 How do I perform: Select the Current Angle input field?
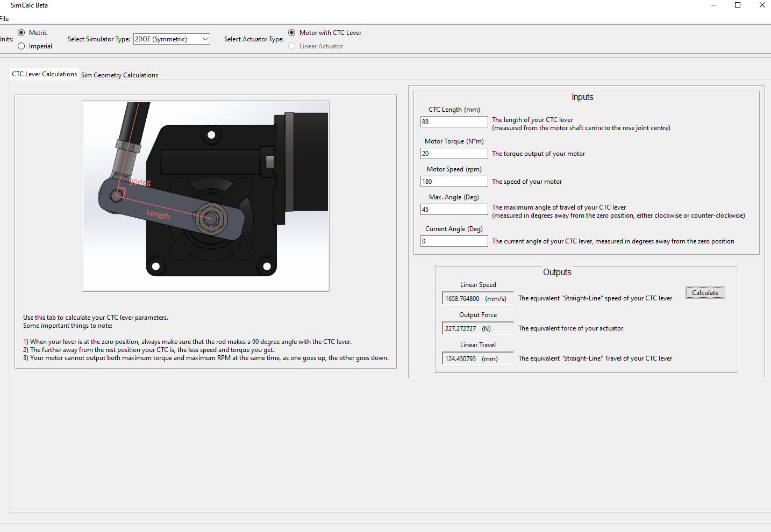454,241
